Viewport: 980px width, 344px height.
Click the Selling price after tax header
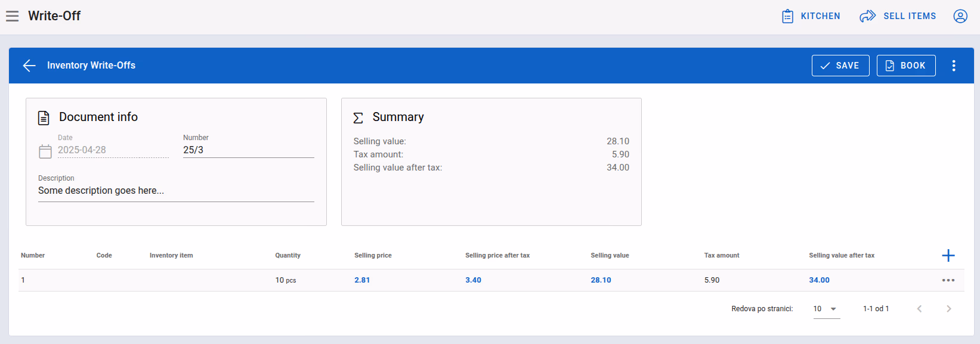[497, 255]
